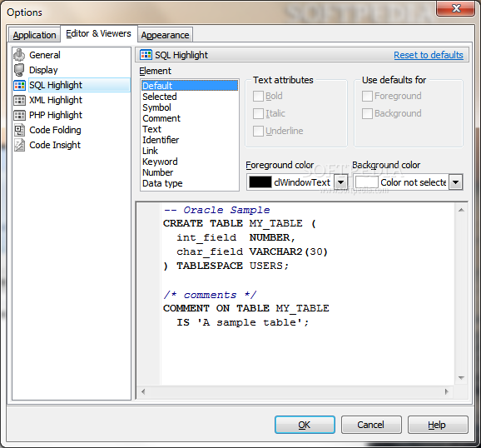Screen dimensions: 481x448
Task: Click the PHP Highlight icon
Action: [19, 115]
